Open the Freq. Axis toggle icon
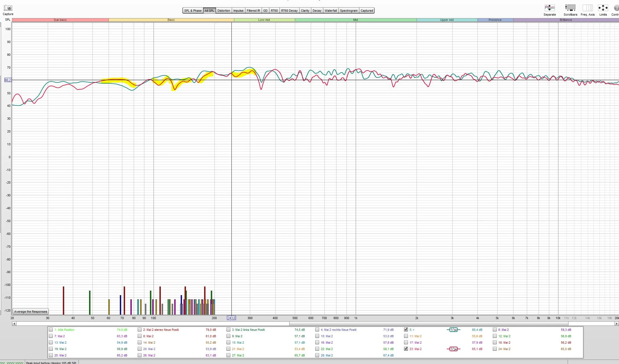 587,8
